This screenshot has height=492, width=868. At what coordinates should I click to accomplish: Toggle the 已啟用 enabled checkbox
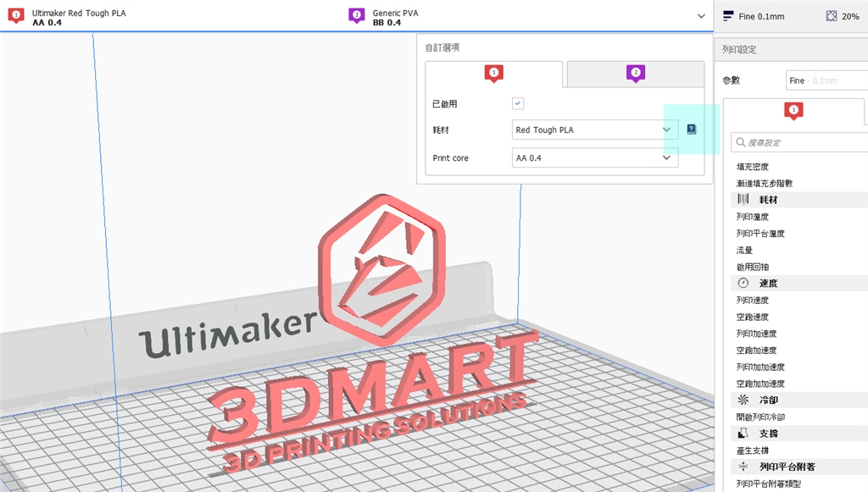(x=518, y=103)
